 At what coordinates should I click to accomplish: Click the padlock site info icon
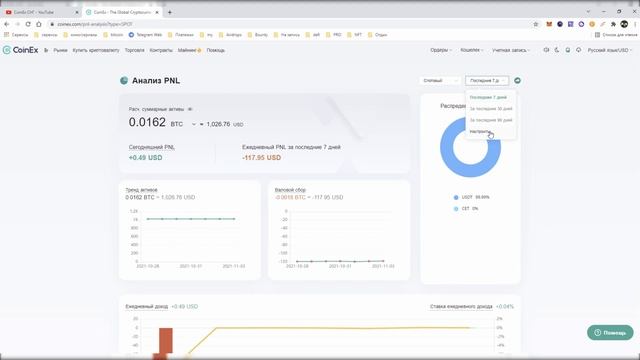point(52,24)
